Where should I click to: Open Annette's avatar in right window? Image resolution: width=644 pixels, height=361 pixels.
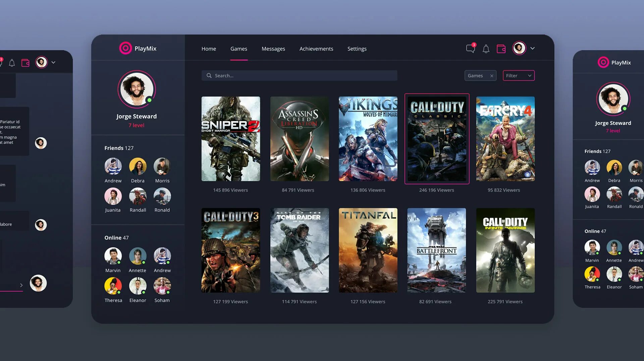point(614,248)
